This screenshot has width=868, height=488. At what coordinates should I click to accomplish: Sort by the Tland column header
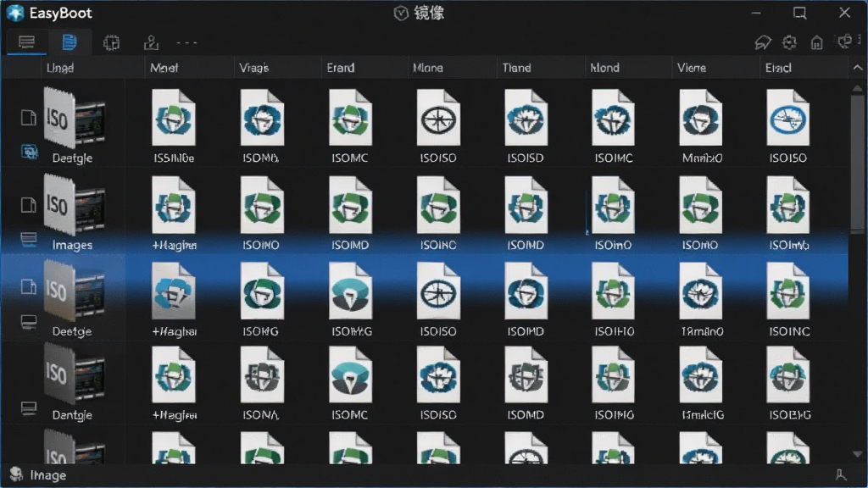516,68
